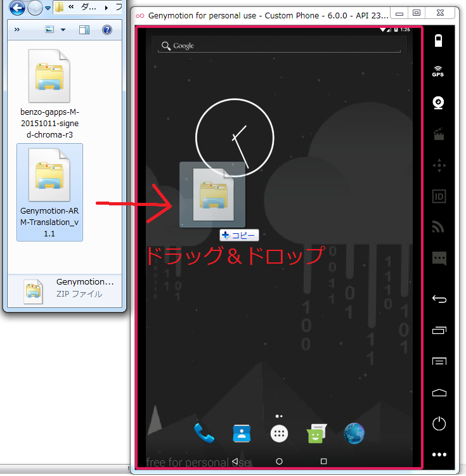Image resolution: width=466 pixels, height=476 pixels.
Task: Minimize the Genymotion window
Action: coord(399,13)
